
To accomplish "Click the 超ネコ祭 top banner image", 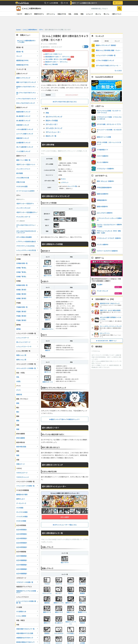I will pyautogui.click(x=65, y=76).
